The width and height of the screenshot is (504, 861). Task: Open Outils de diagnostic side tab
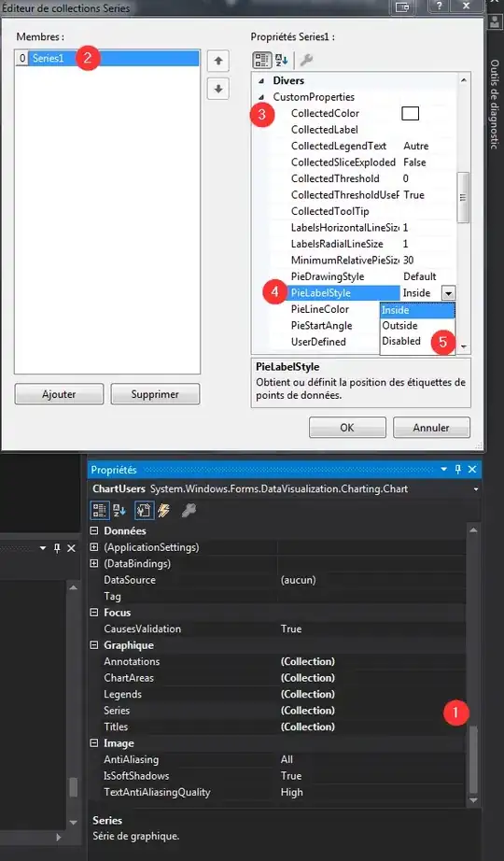(x=494, y=105)
